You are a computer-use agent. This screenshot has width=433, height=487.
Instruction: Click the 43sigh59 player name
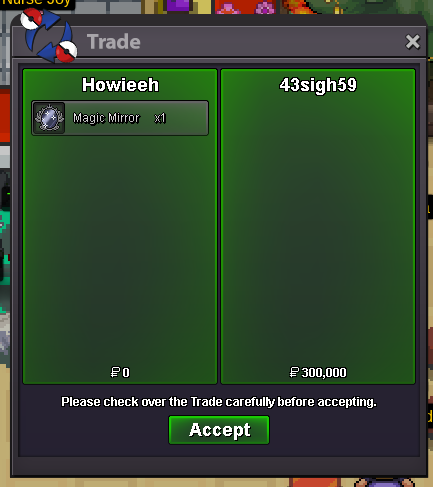(318, 85)
